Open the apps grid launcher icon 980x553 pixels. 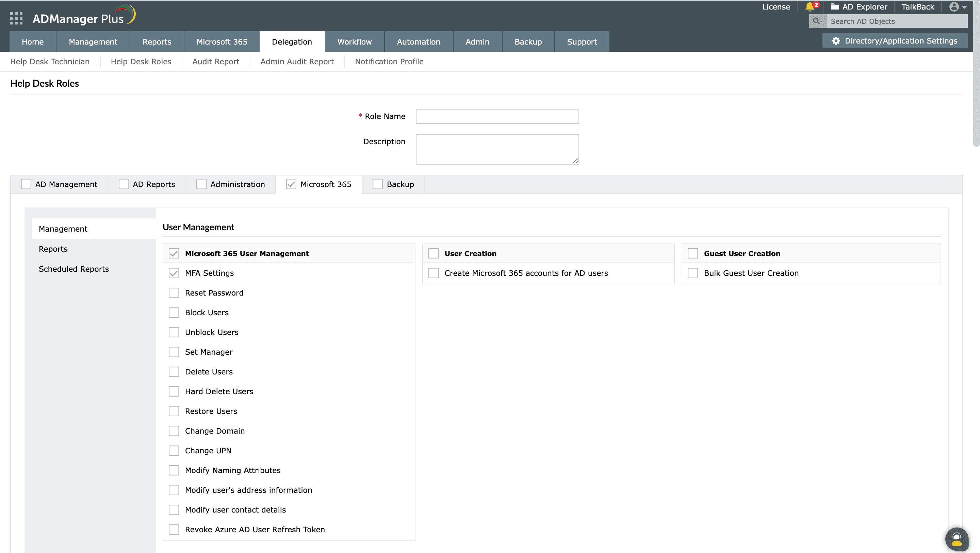(16, 18)
